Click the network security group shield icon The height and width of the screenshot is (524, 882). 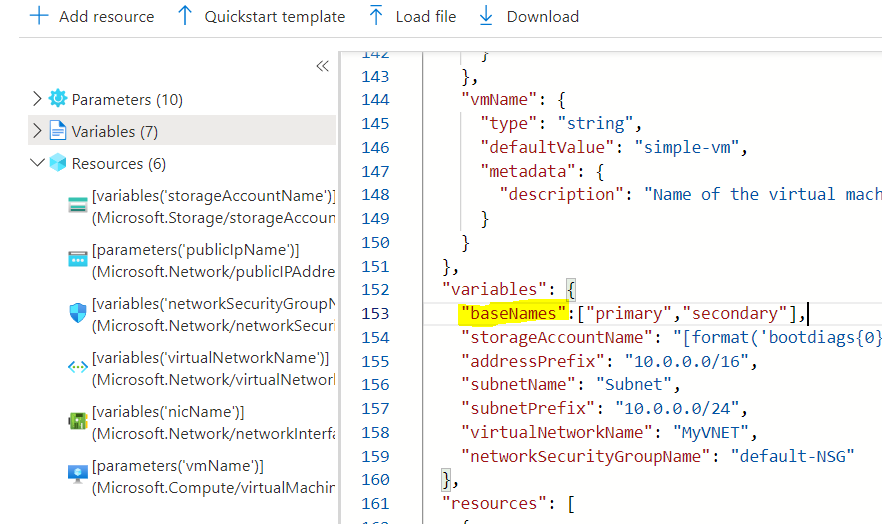click(x=78, y=313)
